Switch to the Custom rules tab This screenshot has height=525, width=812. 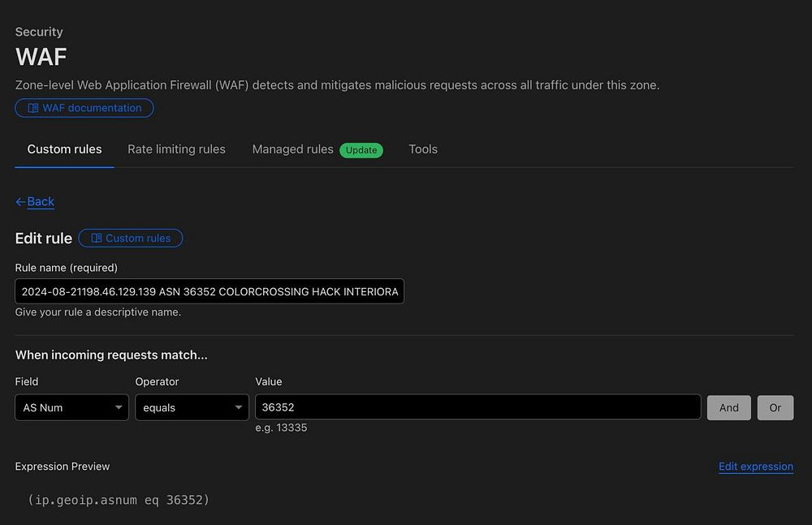(64, 149)
